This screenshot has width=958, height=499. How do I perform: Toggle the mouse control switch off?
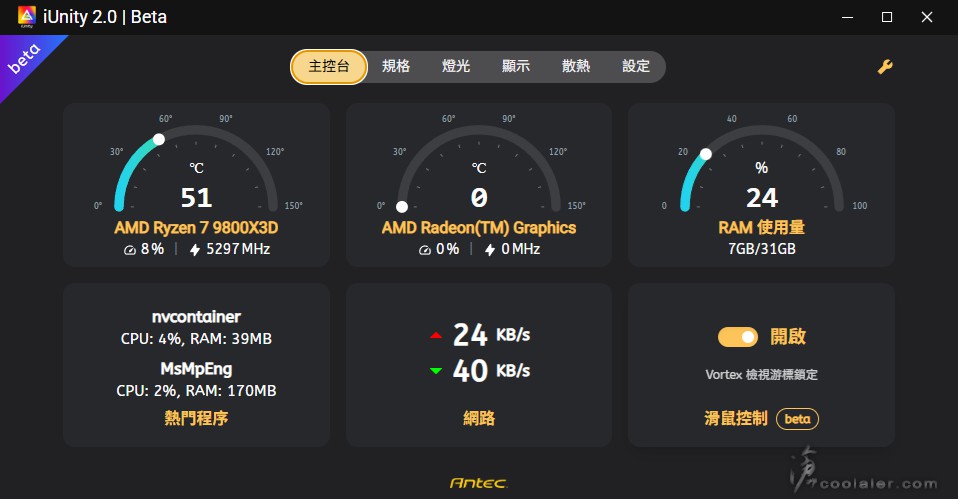[x=738, y=337]
